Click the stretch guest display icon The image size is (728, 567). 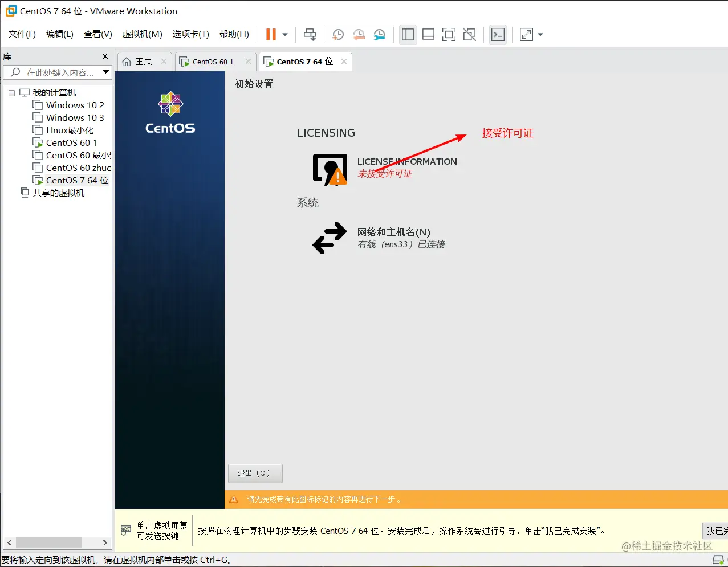(x=526, y=35)
